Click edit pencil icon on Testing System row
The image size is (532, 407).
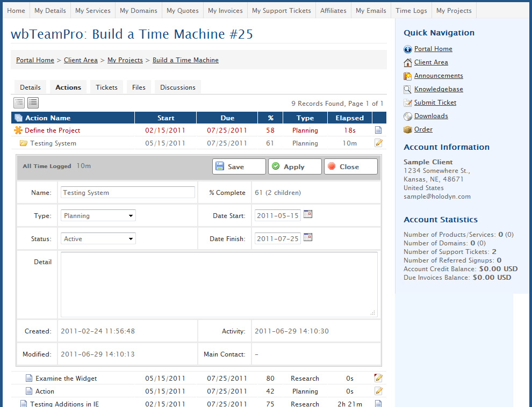[x=378, y=143]
